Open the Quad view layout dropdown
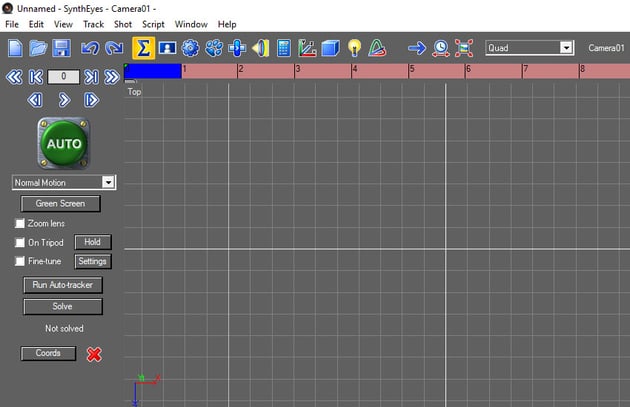 566,48
